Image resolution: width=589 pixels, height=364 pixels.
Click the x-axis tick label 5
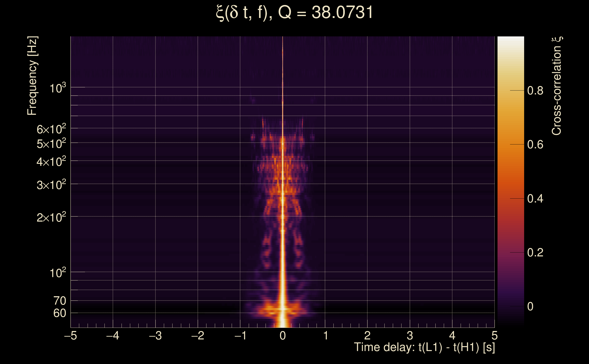pyautogui.click(x=495, y=336)
